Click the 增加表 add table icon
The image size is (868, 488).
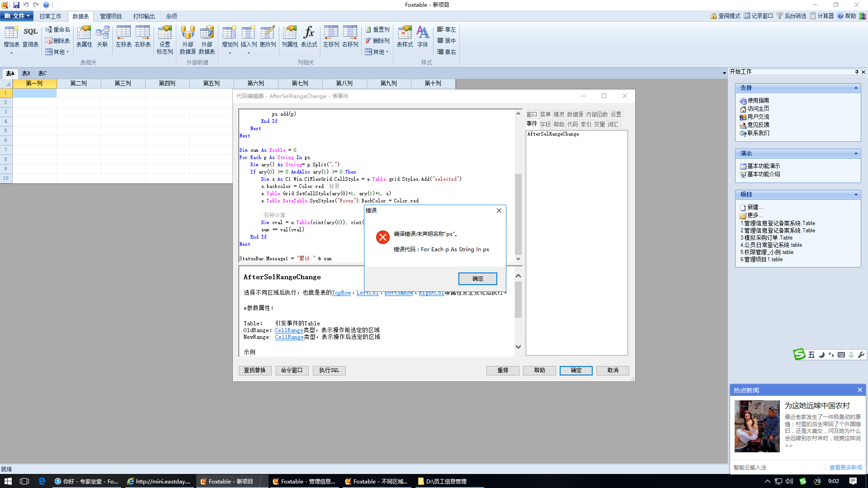tap(11, 36)
